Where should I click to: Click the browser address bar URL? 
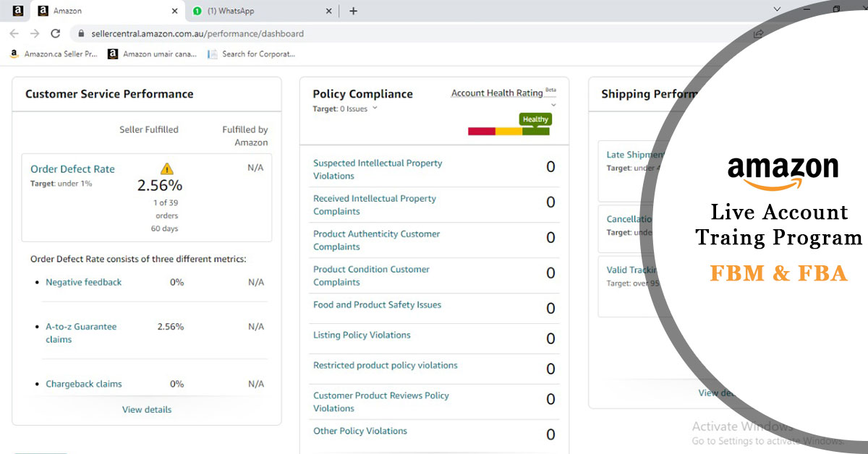(x=197, y=33)
